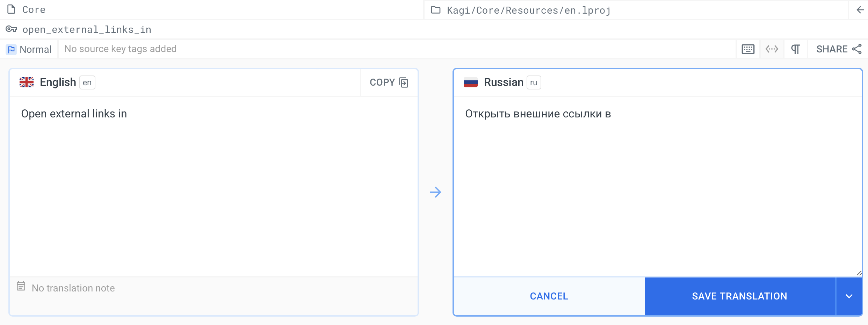Expand the Save Translation options chevron

pyautogui.click(x=849, y=296)
